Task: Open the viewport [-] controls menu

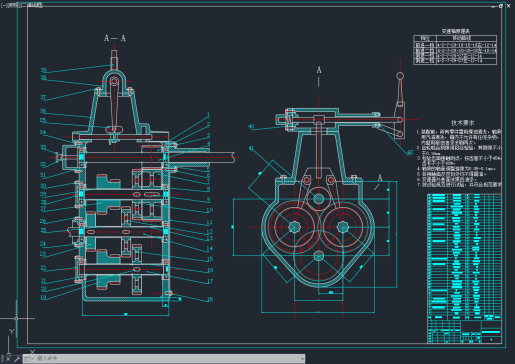Action: click(x=3, y=5)
